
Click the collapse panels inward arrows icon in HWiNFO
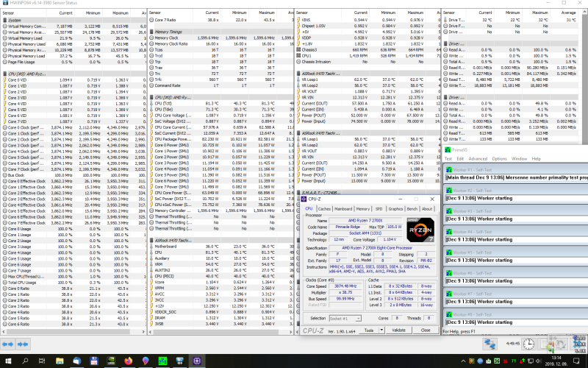[23, 344]
